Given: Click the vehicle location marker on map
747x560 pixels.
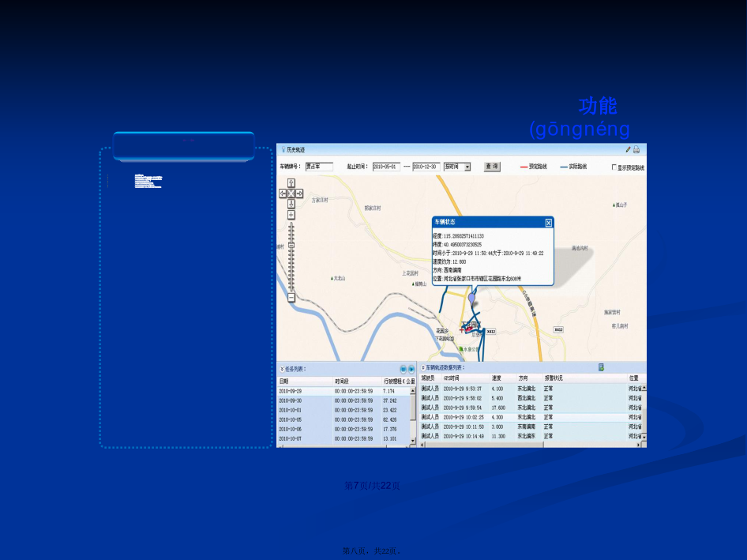Looking at the screenshot, I should click(471, 299).
